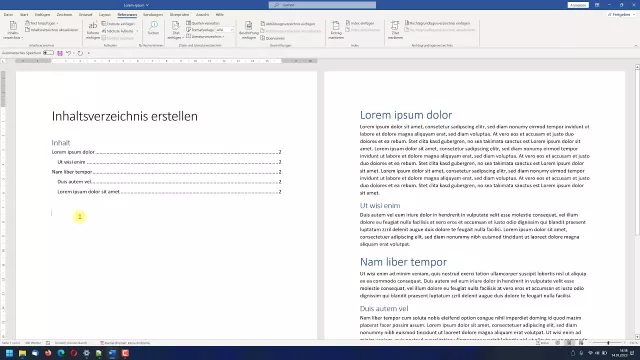Open the Fußnoten dialog launcher

click(140, 45)
